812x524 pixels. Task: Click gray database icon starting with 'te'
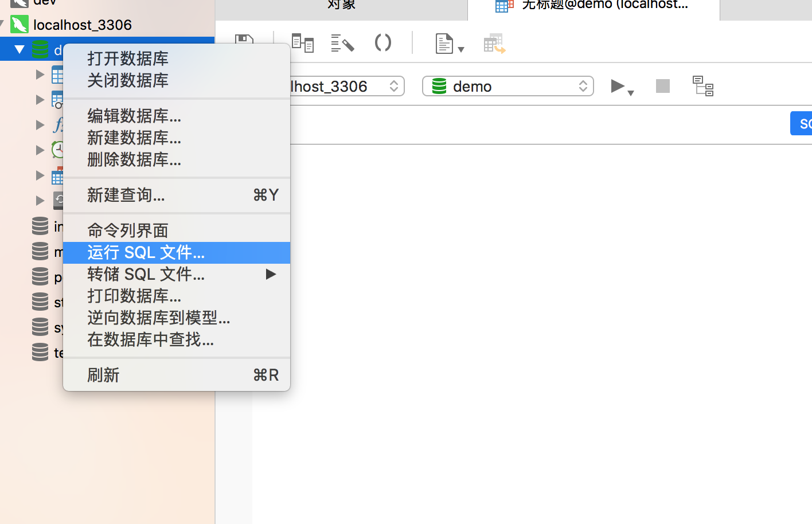[40, 352]
